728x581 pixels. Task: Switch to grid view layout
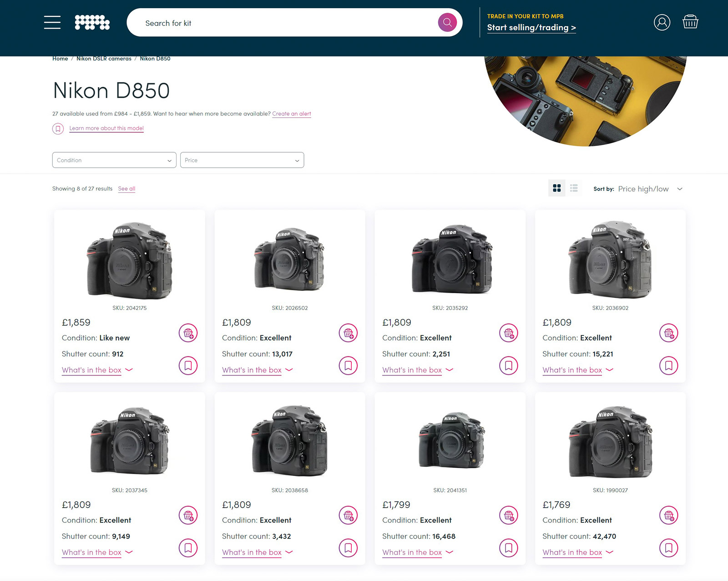pyautogui.click(x=556, y=188)
